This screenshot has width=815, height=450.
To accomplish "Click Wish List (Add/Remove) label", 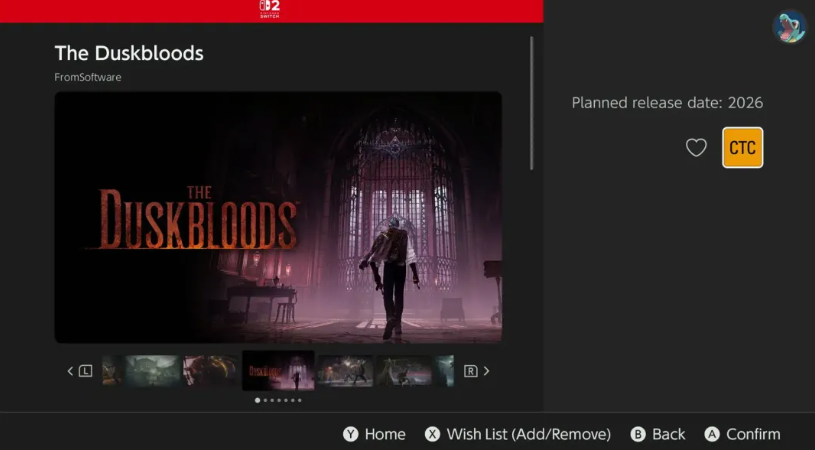I will pos(529,434).
